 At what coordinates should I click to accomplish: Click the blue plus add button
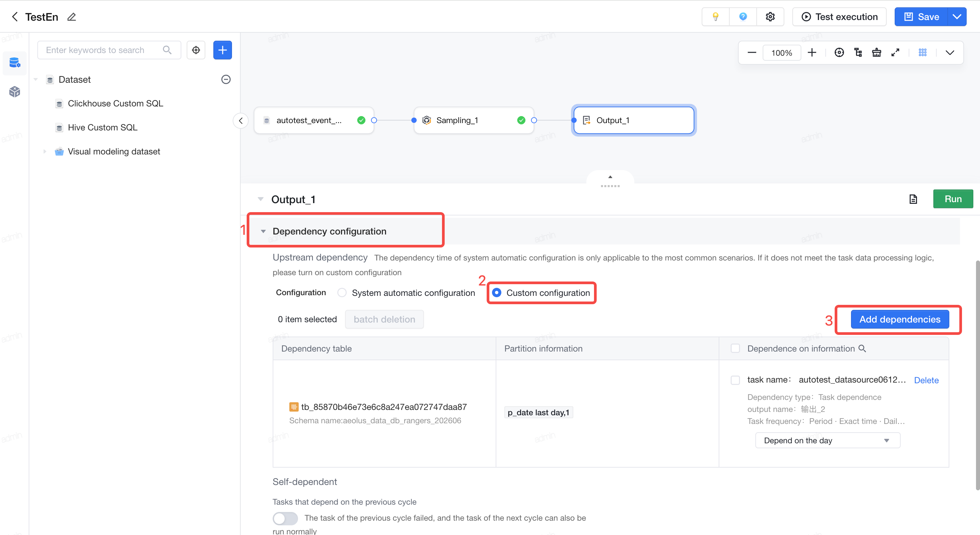[222, 50]
